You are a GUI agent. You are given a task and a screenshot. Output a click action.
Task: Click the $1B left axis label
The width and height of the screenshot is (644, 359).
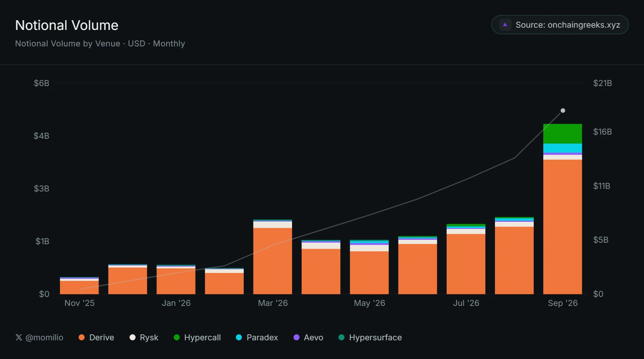[42, 241]
